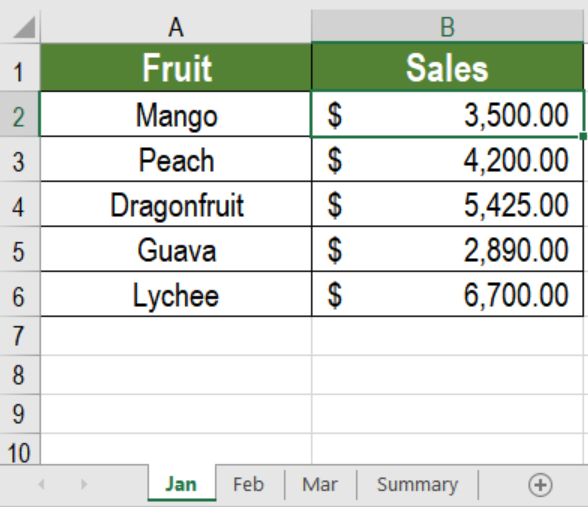
Task: Select the Lychee sales cell showing 6,700.00
Action: [x=447, y=294]
